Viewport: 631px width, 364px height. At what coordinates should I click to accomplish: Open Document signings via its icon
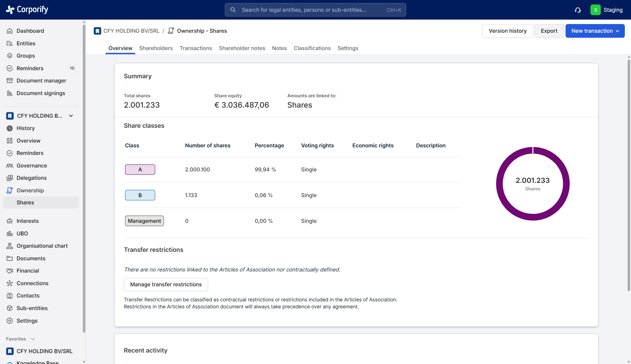(10, 93)
